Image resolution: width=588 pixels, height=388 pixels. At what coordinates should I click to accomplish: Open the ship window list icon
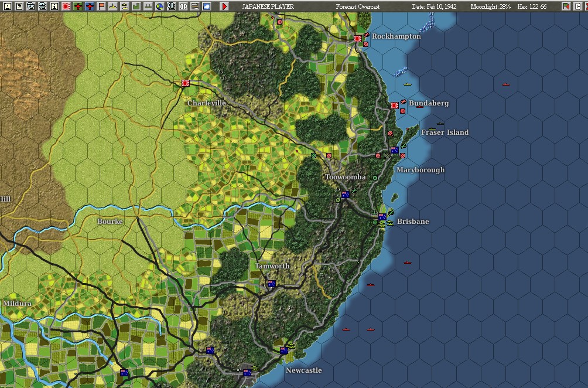click(x=42, y=6)
